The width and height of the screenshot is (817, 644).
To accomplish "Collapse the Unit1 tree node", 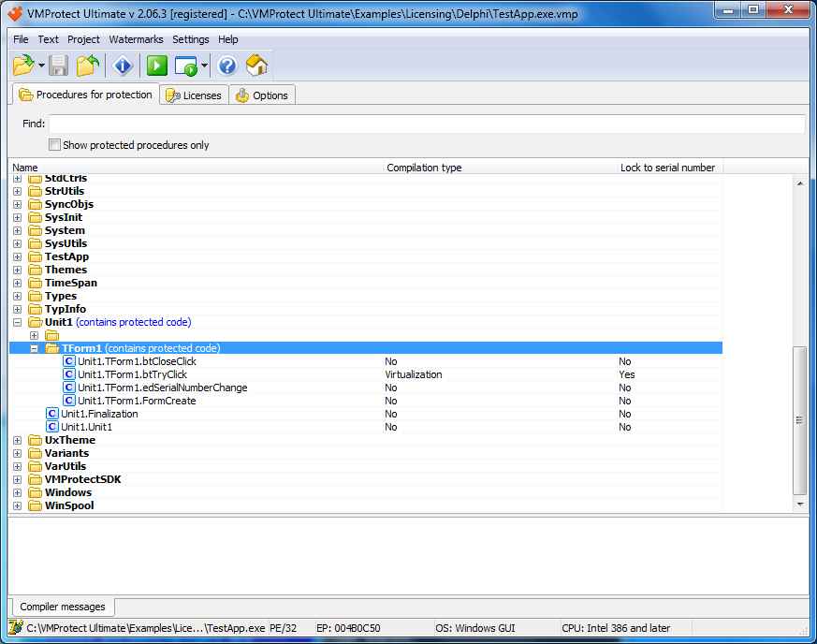I will [x=18, y=322].
